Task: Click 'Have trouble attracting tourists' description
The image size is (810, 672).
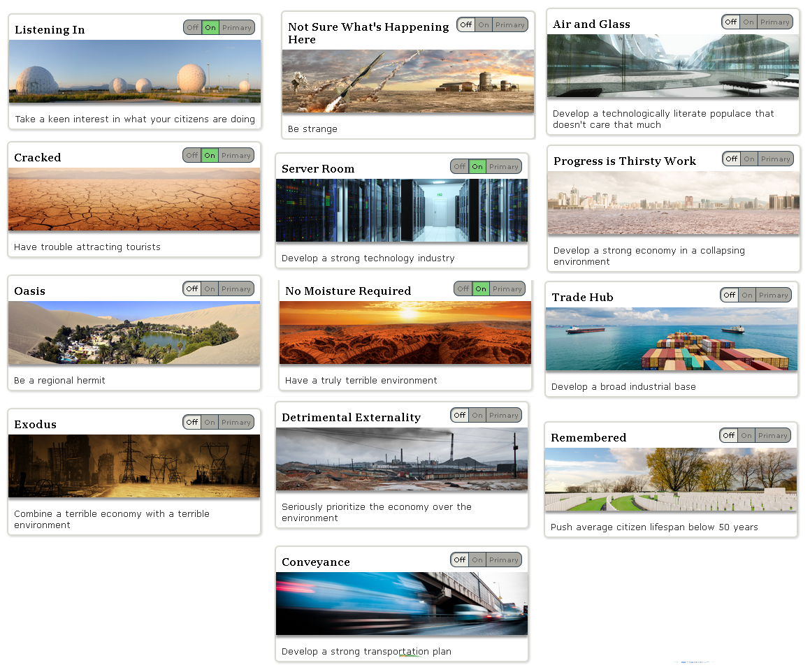Action: pos(87,247)
